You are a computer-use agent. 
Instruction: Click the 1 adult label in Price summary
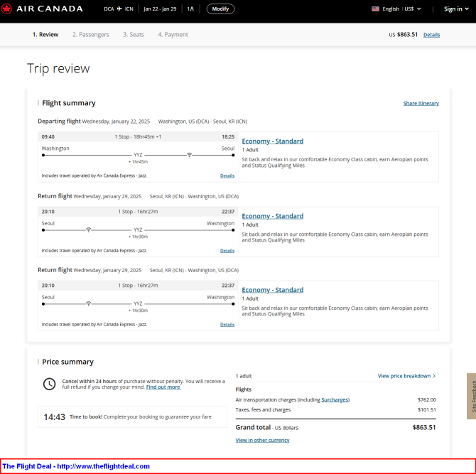coord(244,376)
